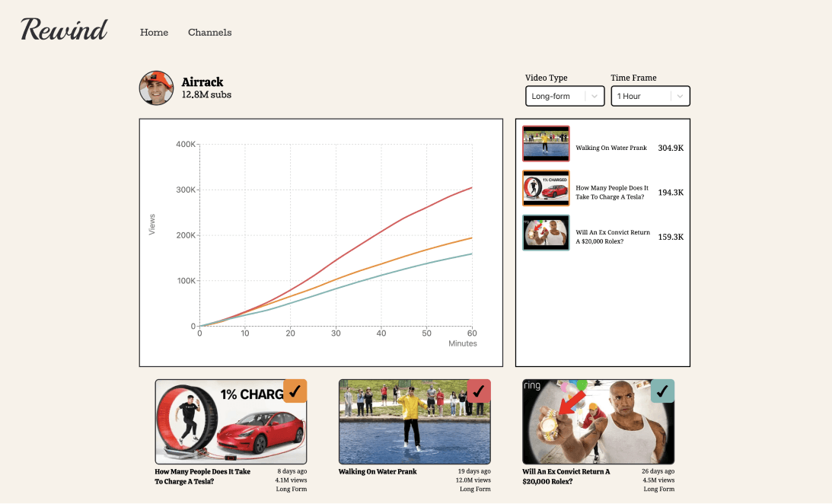Click the Airrack channel name
Viewport: 832px width, 504px height.
(202, 82)
